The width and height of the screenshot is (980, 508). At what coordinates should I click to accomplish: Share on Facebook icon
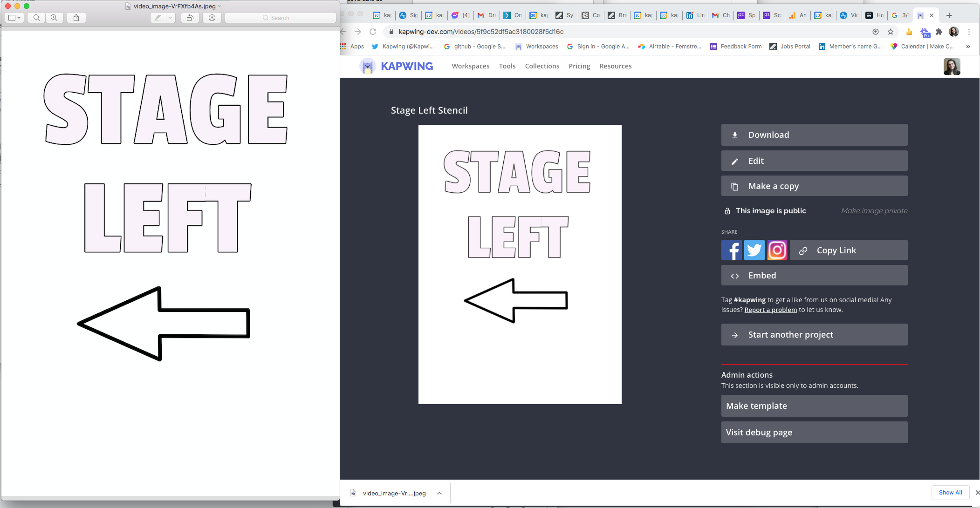point(731,251)
